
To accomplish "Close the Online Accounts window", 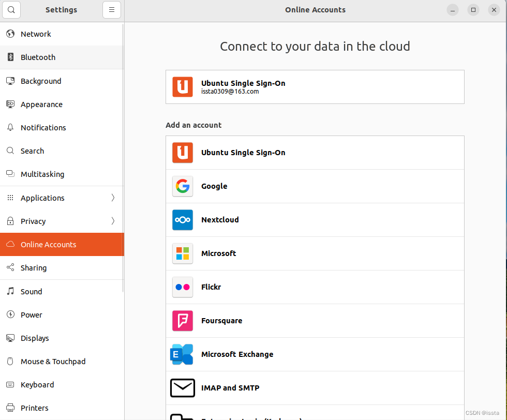I will [494, 10].
